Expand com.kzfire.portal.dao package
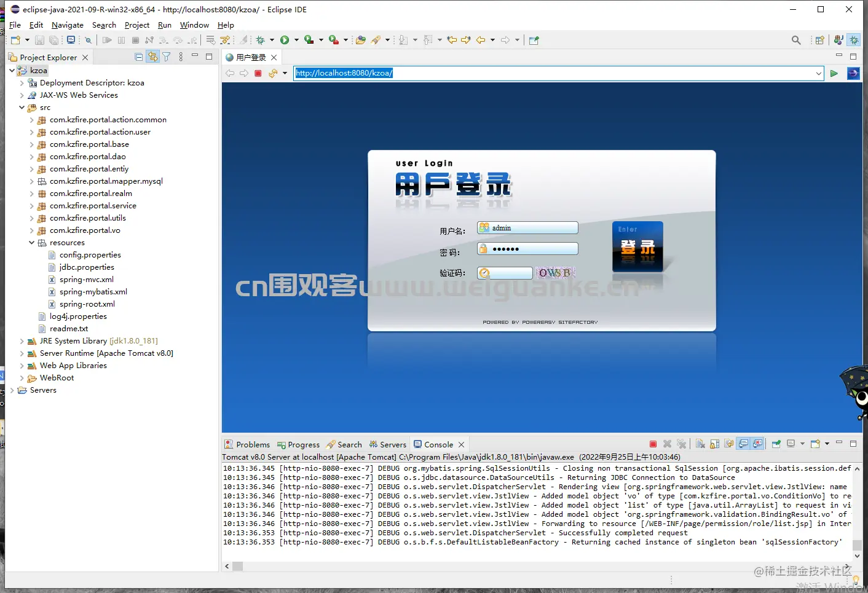868x593 pixels. coord(32,156)
